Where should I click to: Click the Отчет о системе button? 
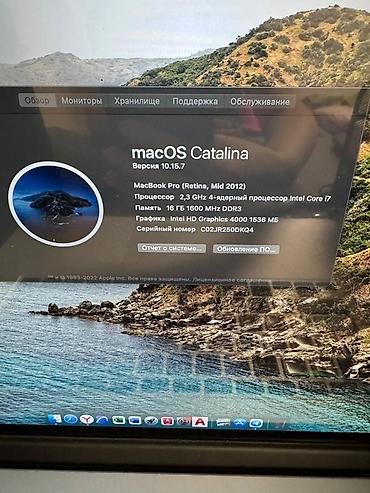171,248
